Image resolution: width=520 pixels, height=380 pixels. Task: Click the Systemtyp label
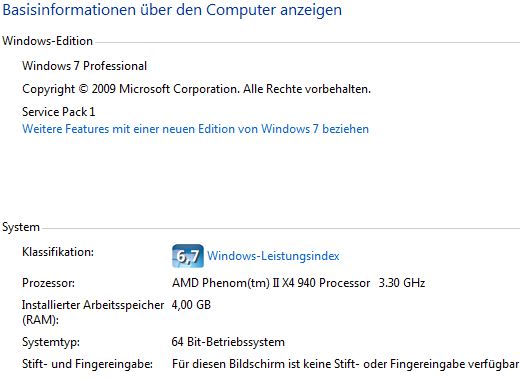click(51, 342)
